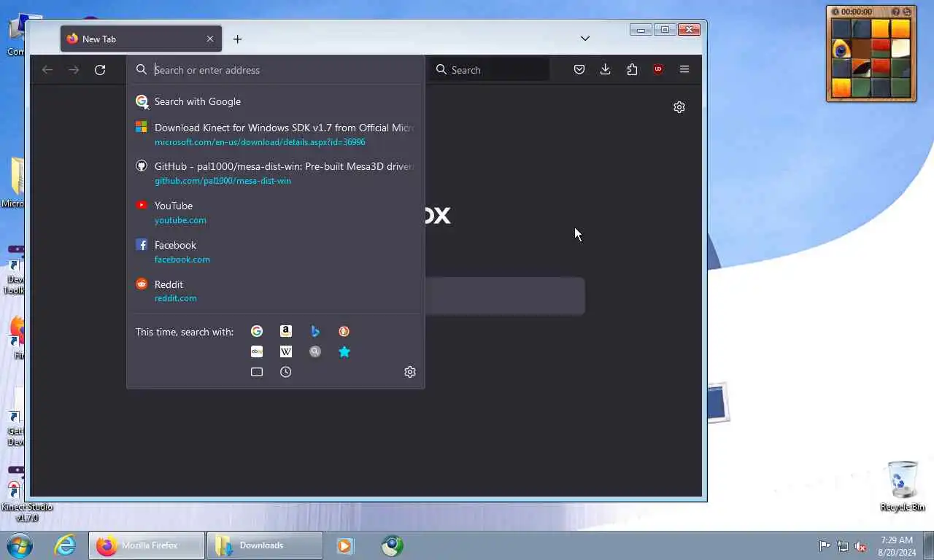Launch Windows Media Player from the taskbar

pos(344,545)
